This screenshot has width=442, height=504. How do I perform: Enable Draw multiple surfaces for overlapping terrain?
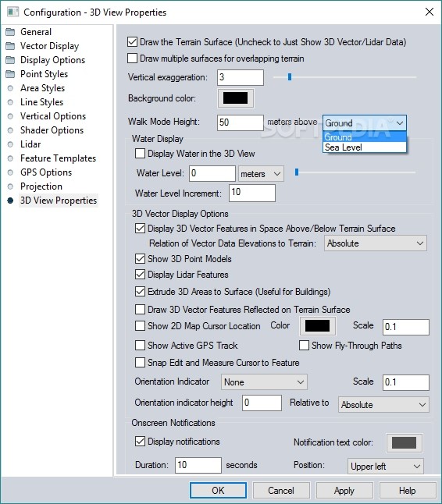(132, 59)
